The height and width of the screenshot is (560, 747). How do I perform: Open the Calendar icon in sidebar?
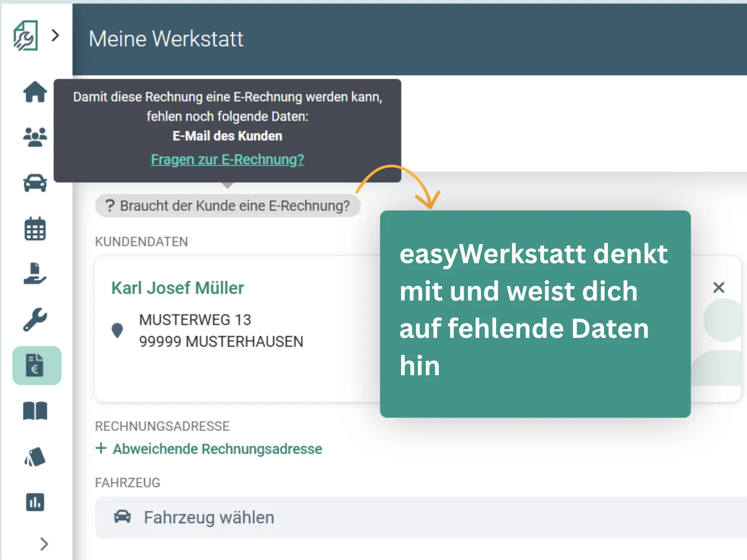point(35,229)
